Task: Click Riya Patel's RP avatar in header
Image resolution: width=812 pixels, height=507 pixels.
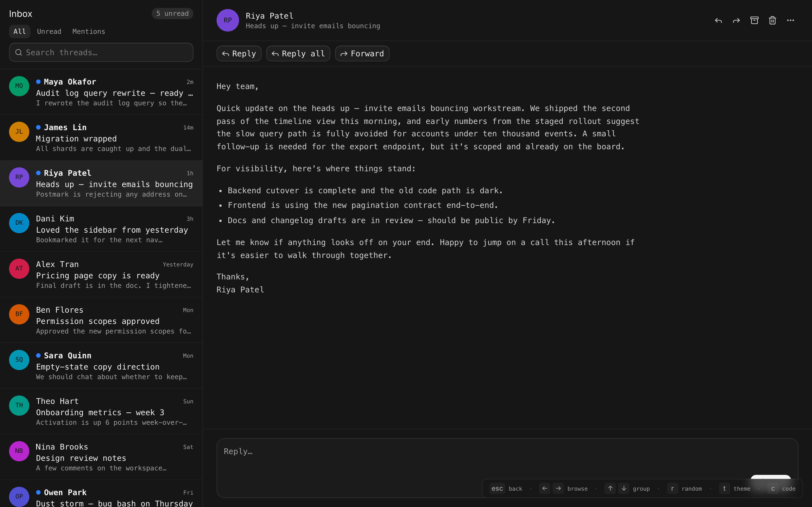Action: 228,21
